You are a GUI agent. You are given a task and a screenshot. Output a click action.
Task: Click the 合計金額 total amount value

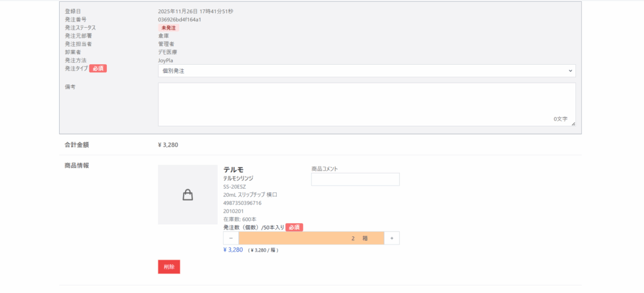click(x=168, y=145)
